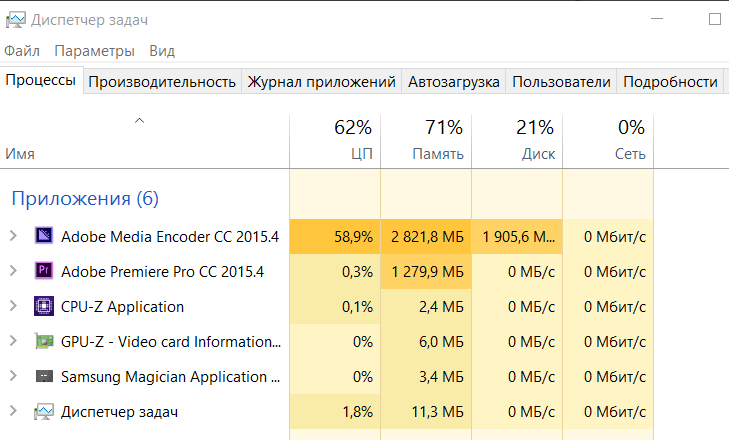Maximize the Диспетчер задач window

(715, 19)
